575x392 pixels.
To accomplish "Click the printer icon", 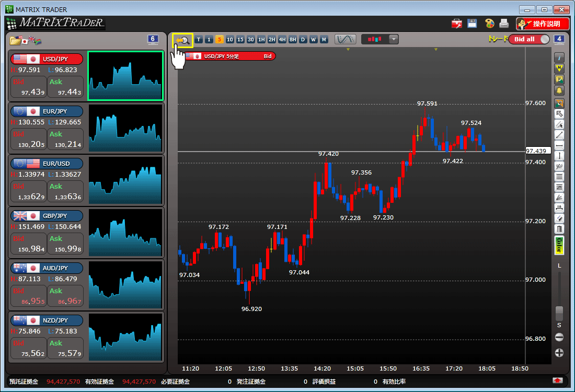I will pyautogui.click(x=504, y=24).
